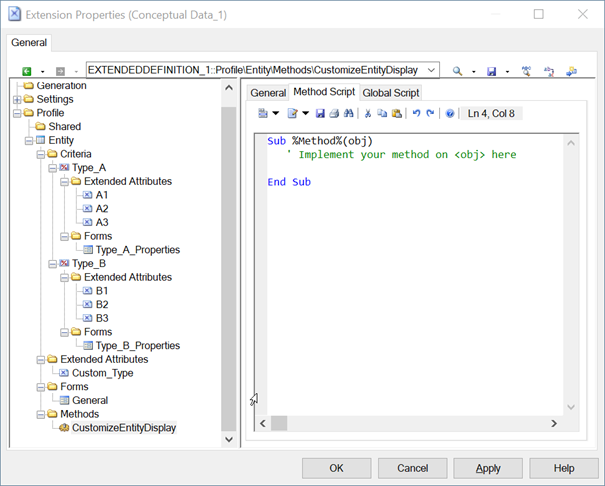Click the Redo arrow in script toolbar
The height and width of the screenshot is (486, 605).
(429, 114)
